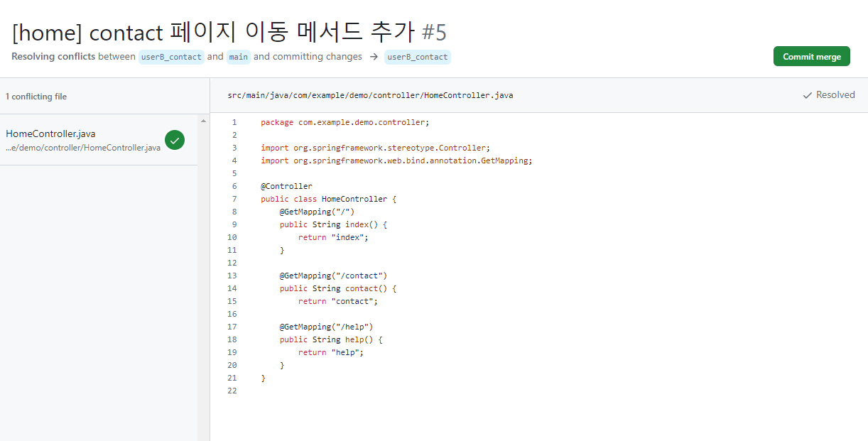
Task: Click the green resolved checkmark icon for HomeController.java
Action: [x=175, y=140]
